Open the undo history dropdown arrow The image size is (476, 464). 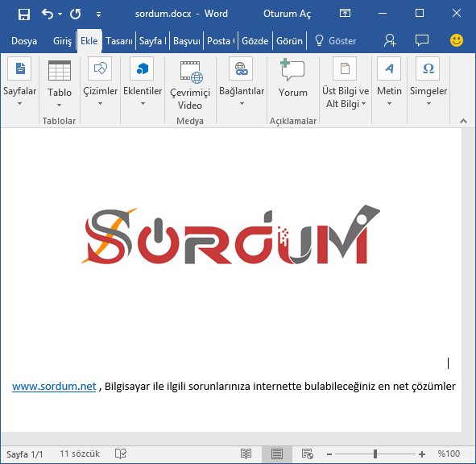tap(60, 14)
